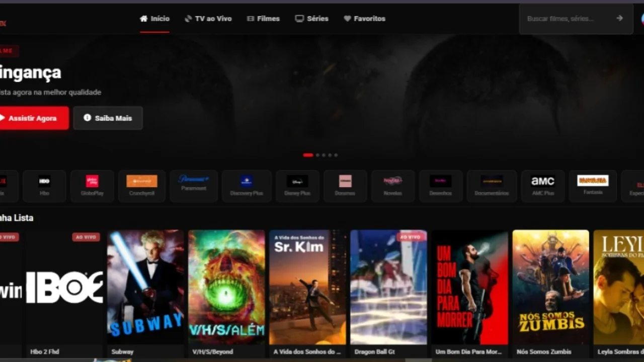Viewport: 644px width, 362px height.
Task: Open details via Saiba Mais
Action: point(108,118)
